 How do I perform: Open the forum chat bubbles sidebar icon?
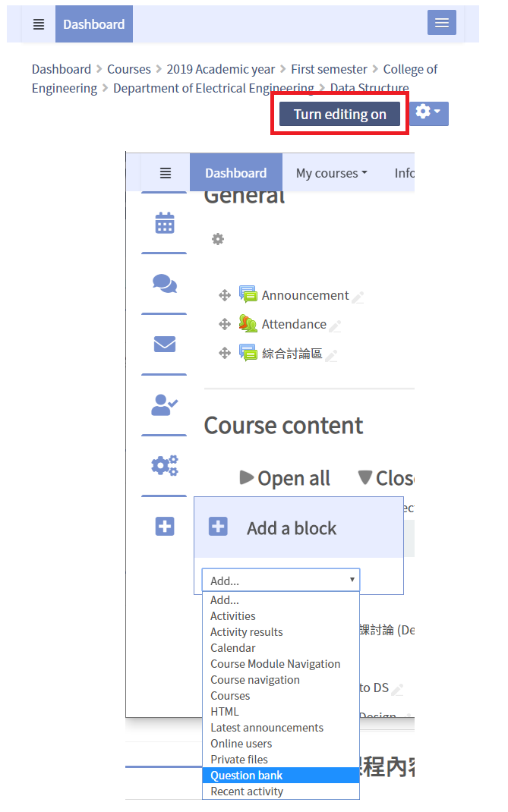164,284
